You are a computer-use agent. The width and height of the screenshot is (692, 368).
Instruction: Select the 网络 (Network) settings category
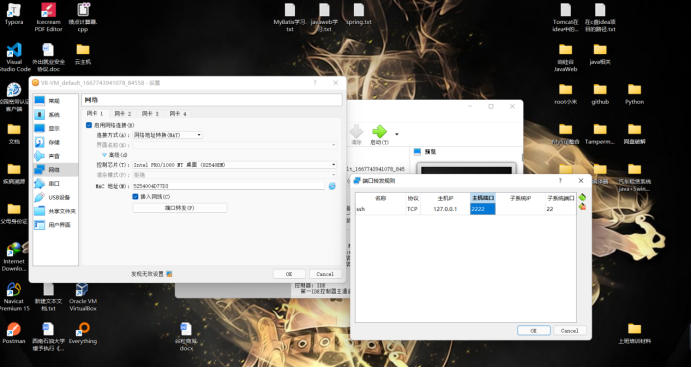pos(54,169)
